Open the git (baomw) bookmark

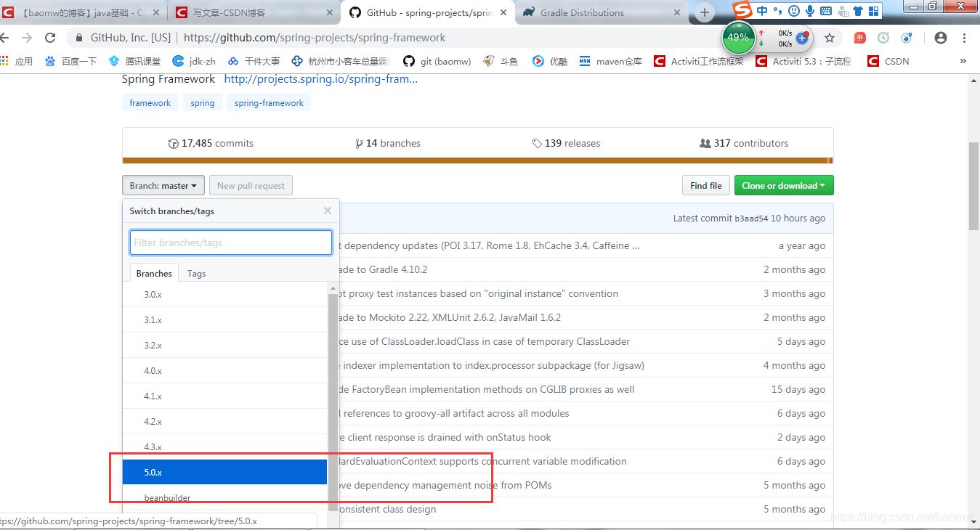coord(437,61)
